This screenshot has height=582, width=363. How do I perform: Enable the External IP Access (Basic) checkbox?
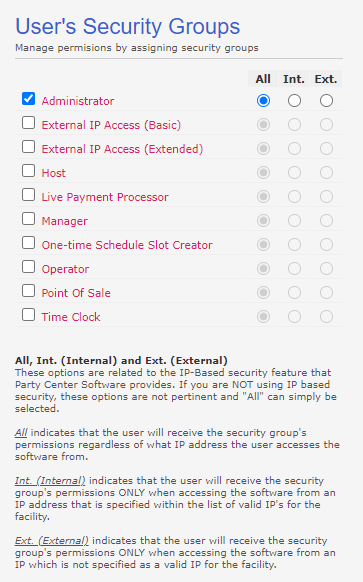point(29,123)
